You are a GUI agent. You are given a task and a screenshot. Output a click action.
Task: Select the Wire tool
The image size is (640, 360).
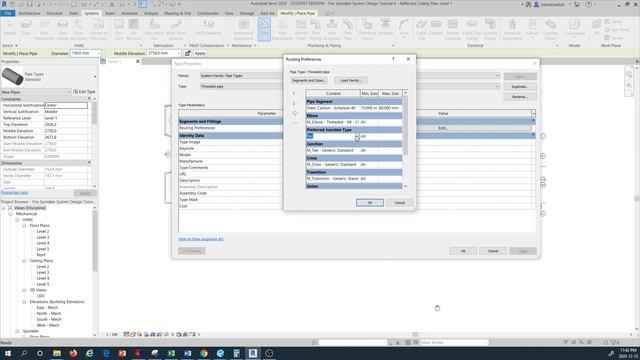coord(404,28)
